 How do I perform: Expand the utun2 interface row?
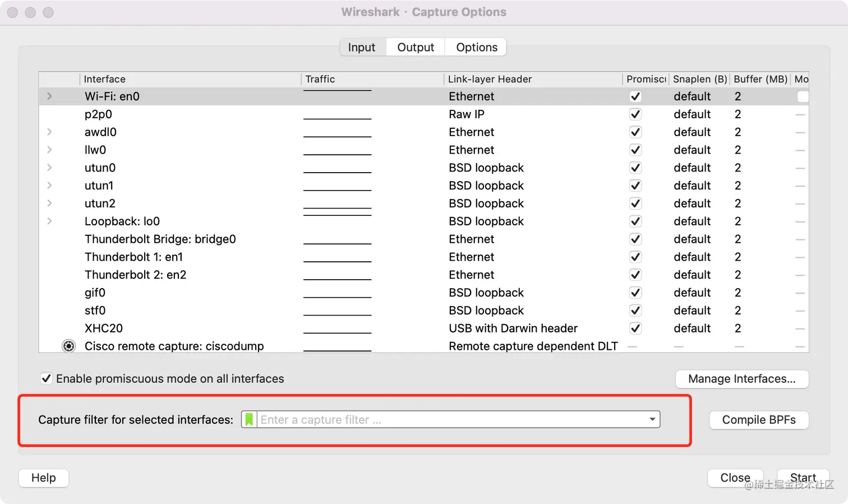[x=49, y=203]
